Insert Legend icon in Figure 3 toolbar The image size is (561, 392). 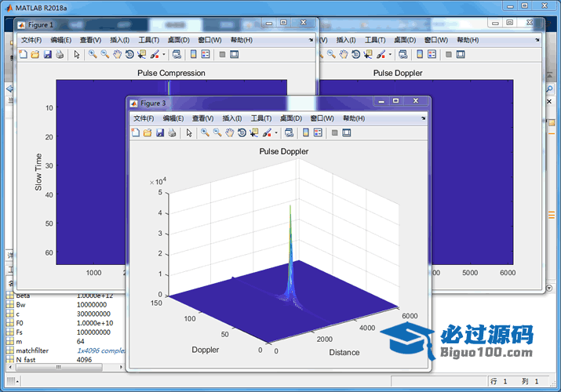(318, 133)
